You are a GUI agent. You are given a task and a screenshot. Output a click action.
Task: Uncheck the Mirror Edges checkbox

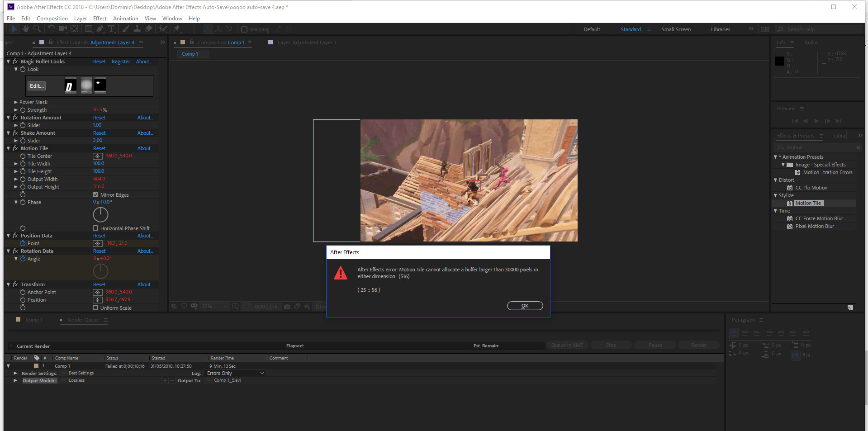(95, 195)
